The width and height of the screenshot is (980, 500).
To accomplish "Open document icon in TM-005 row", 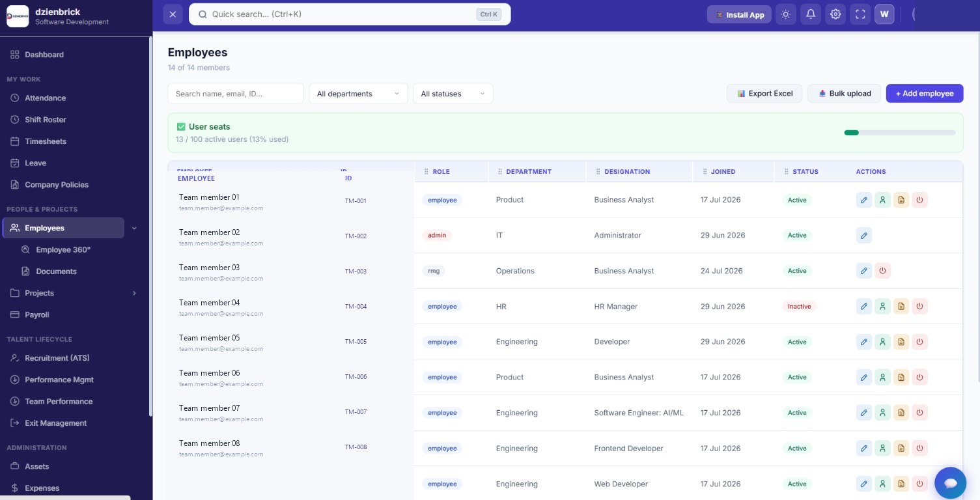I will [x=901, y=342].
